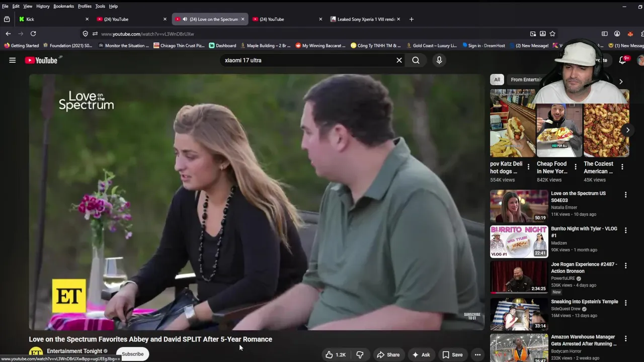
Task: Open the YouTube guide hamburger menu
Action: tap(12, 60)
